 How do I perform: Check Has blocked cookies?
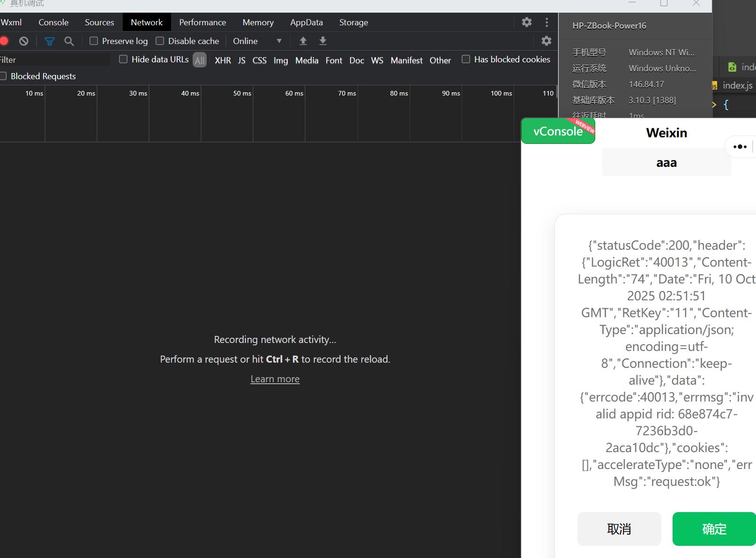click(466, 59)
